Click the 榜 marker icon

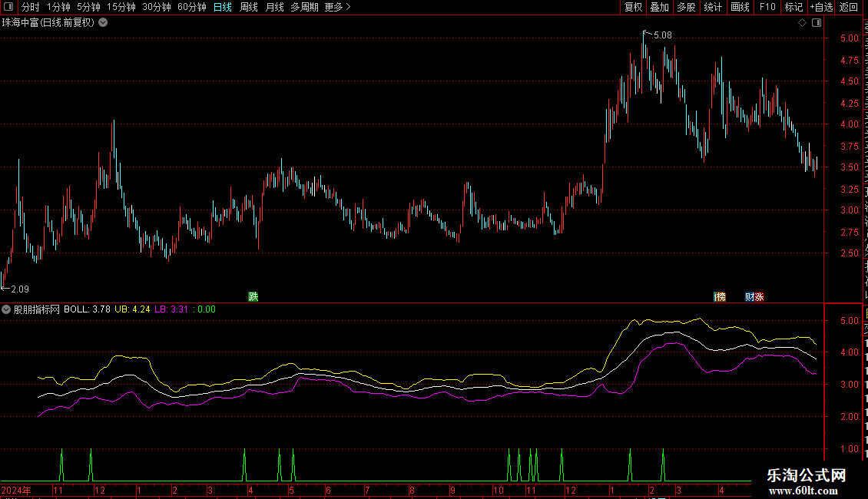(x=720, y=297)
